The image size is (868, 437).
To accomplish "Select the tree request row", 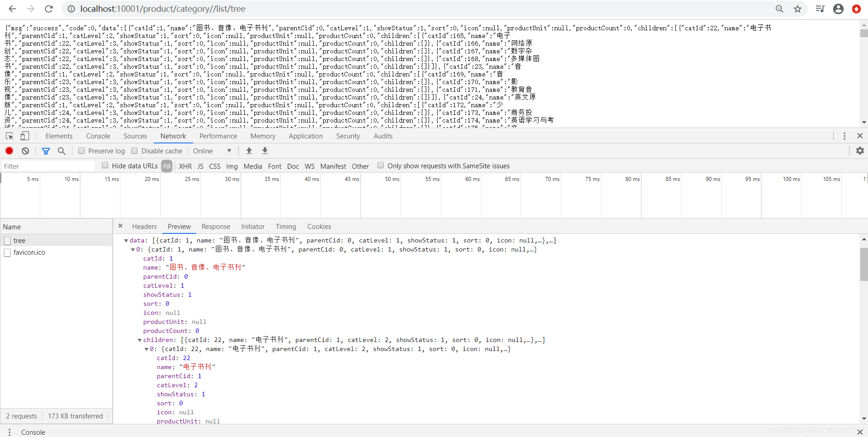I will (x=56, y=241).
